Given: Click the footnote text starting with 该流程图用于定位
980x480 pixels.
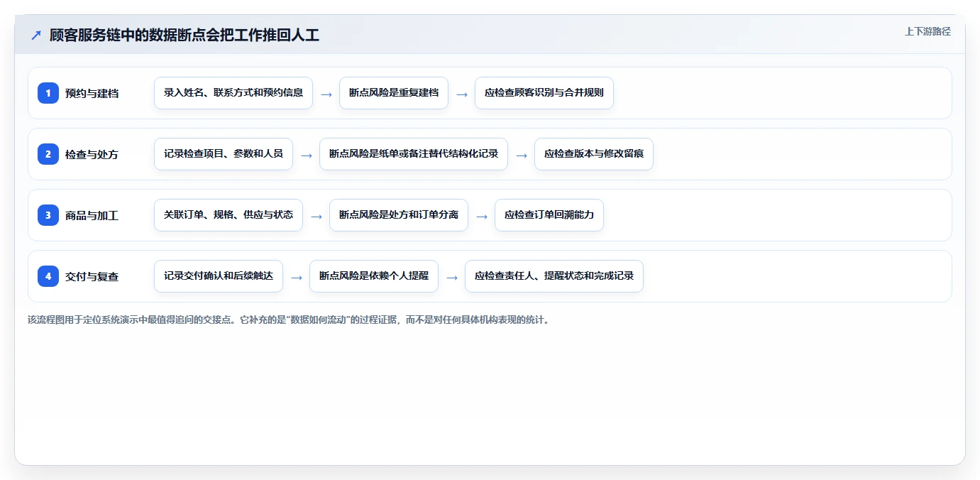Looking at the screenshot, I should click(289, 320).
